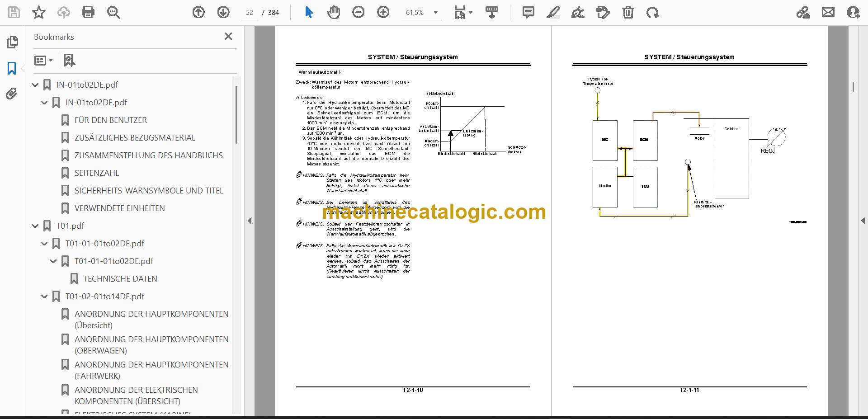Open the Attachments paperclip panel
The width and height of the screenshot is (868, 419).
[12, 94]
